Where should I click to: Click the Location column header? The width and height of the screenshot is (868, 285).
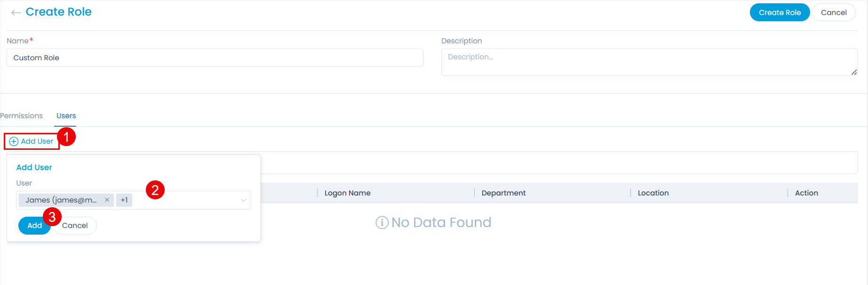[x=653, y=193]
